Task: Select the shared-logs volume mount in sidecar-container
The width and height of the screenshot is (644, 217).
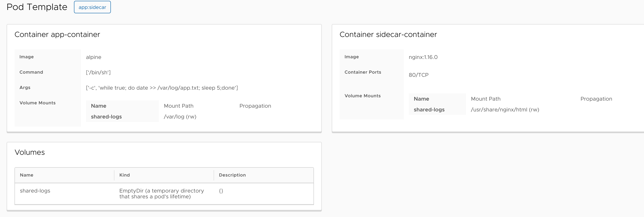Action: tap(429, 109)
